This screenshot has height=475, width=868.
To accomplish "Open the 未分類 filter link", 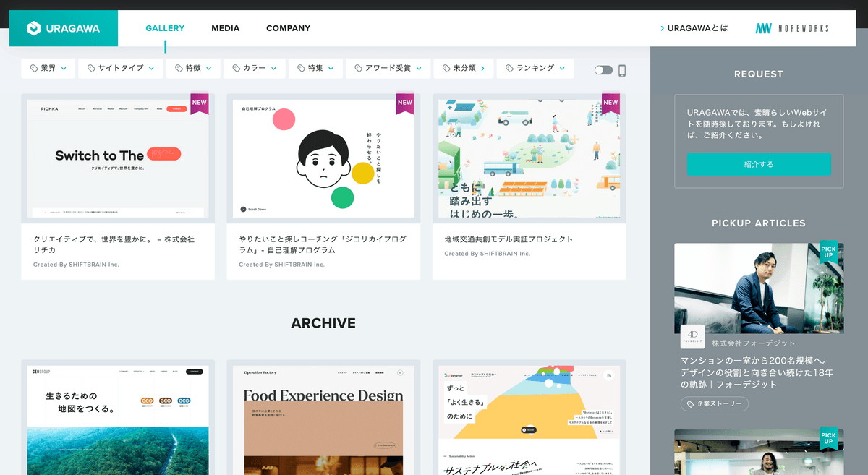I will [464, 69].
